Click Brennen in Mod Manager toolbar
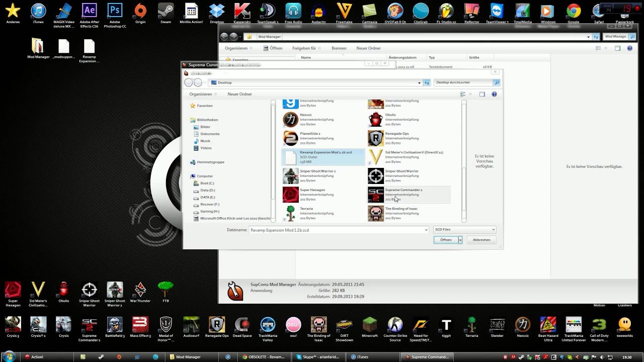Screen dimensions: 644x362 (339, 48)
